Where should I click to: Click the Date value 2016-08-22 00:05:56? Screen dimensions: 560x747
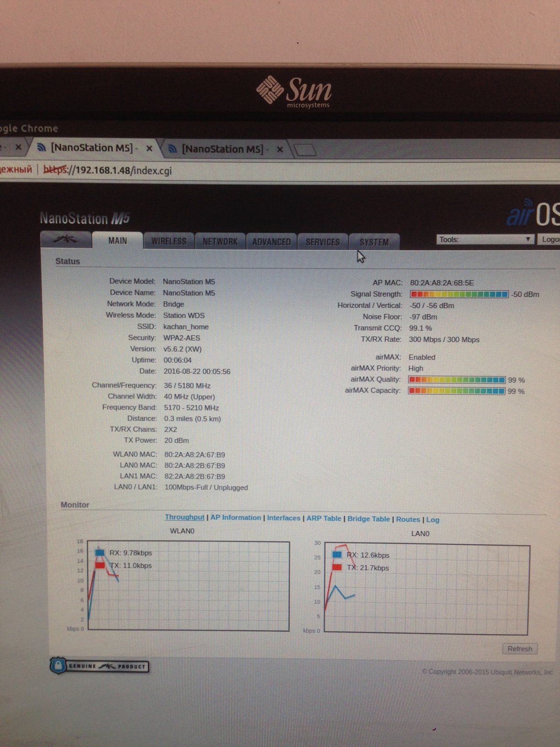(x=197, y=371)
